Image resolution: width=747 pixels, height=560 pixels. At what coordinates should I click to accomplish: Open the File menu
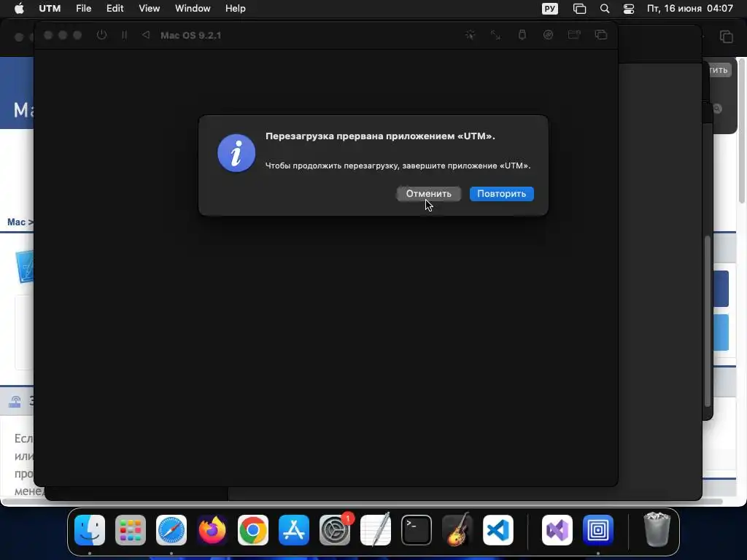click(x=83, y=9)
